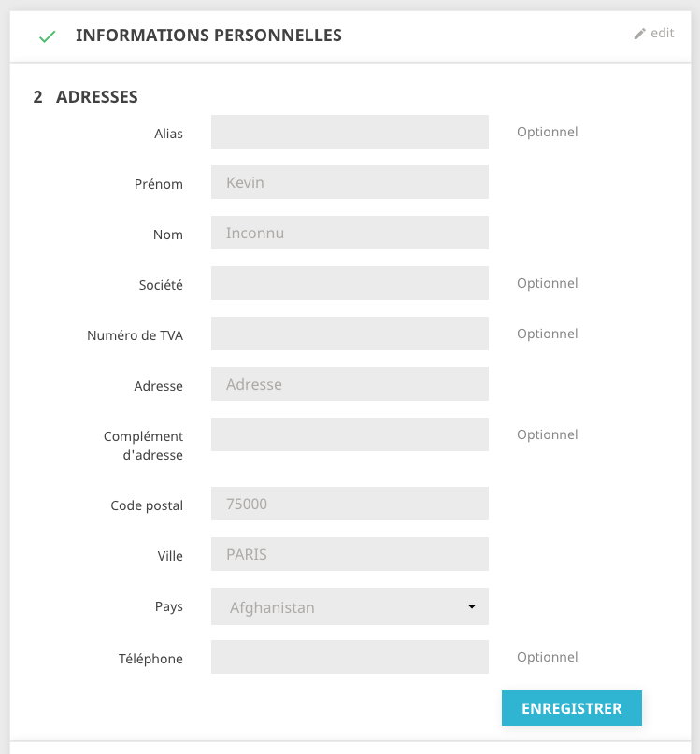Click the Téléphone field label
700x754 pixels.
click(x=150, y=659)
